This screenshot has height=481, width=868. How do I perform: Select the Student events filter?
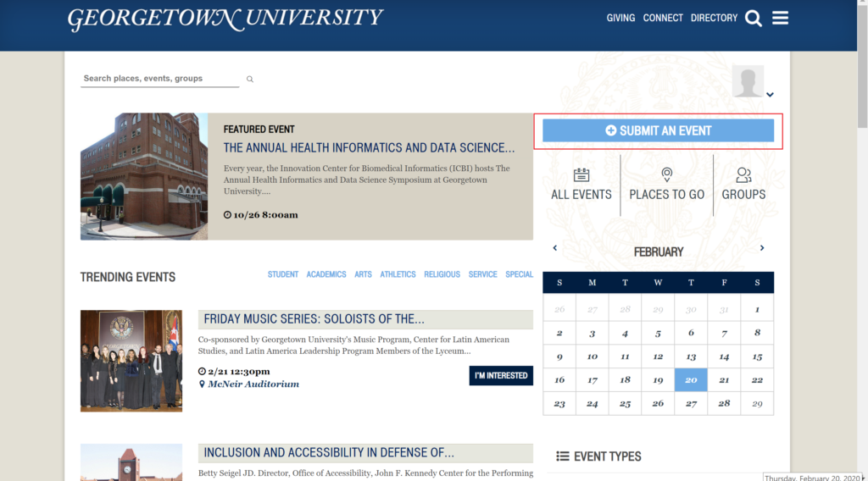click(283, 274)
